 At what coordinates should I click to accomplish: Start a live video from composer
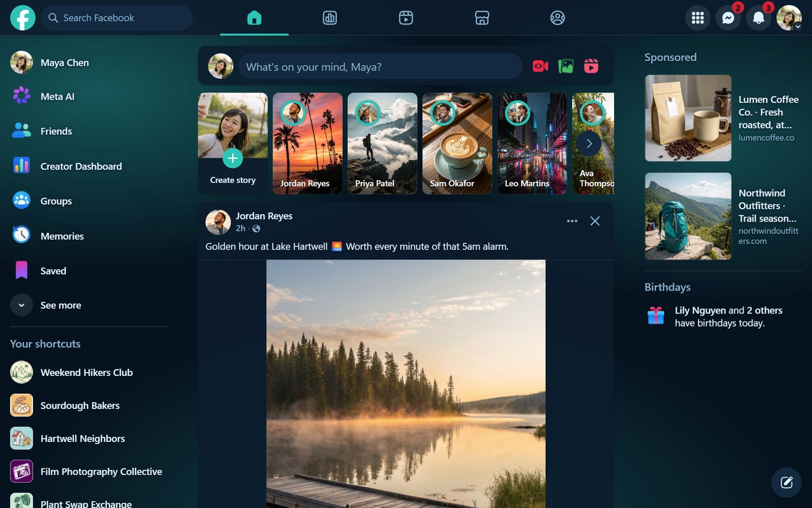[540, 66]
